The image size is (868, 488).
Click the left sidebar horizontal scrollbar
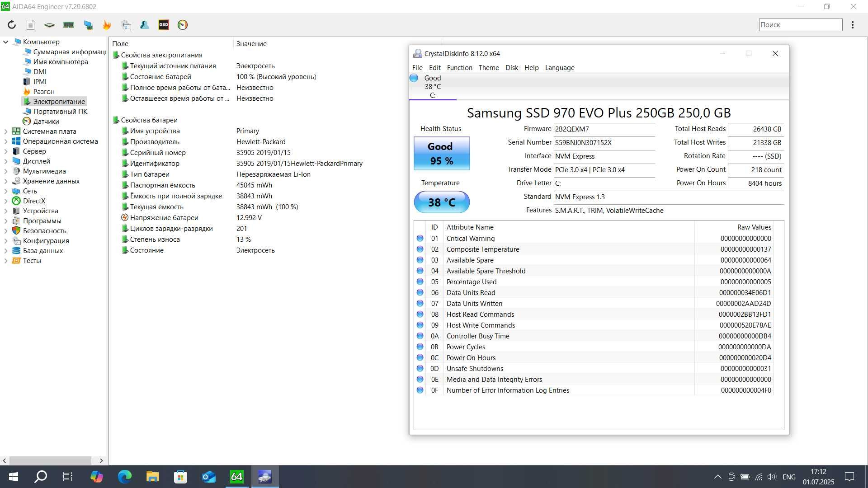coord(50,460)
